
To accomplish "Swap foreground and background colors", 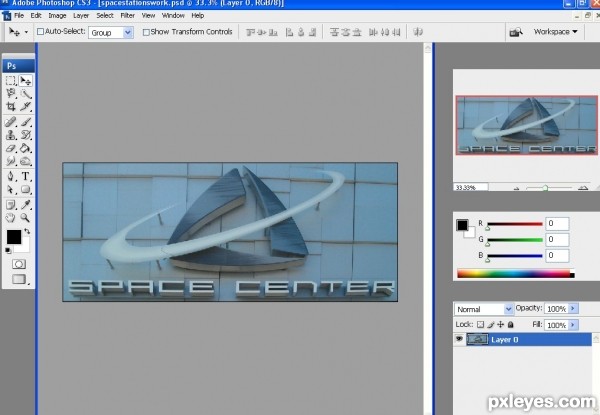I will click(27, 231).
